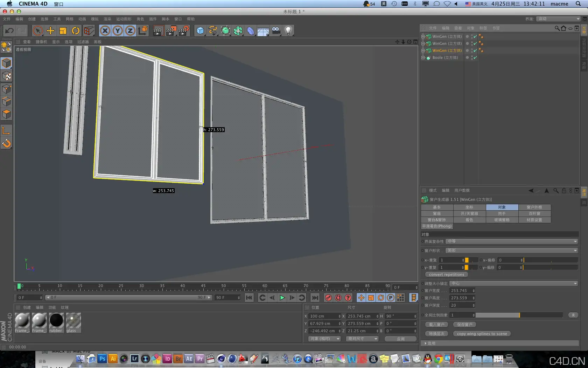Open the 渲染 menu

click(x=107, y=19)
